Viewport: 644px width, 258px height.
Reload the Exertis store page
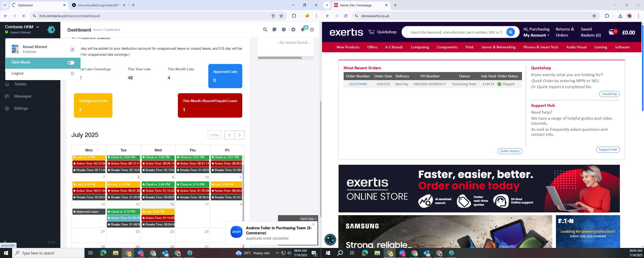click(346, 16)
